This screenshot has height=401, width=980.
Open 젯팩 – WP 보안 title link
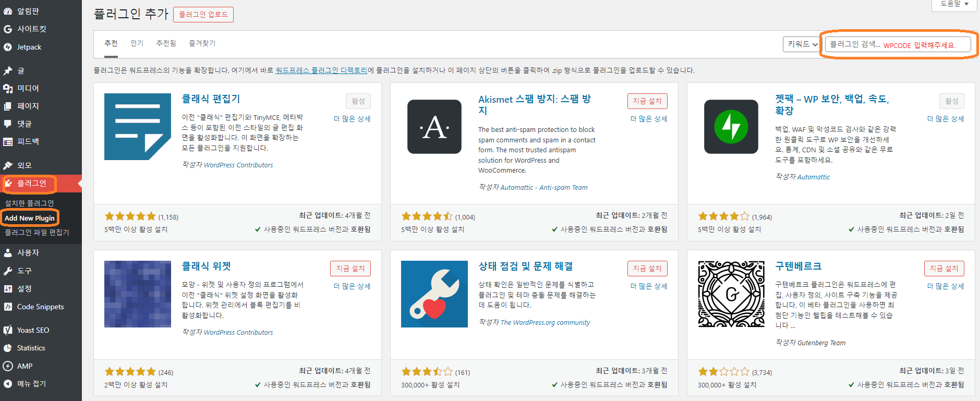coord(832,105)
